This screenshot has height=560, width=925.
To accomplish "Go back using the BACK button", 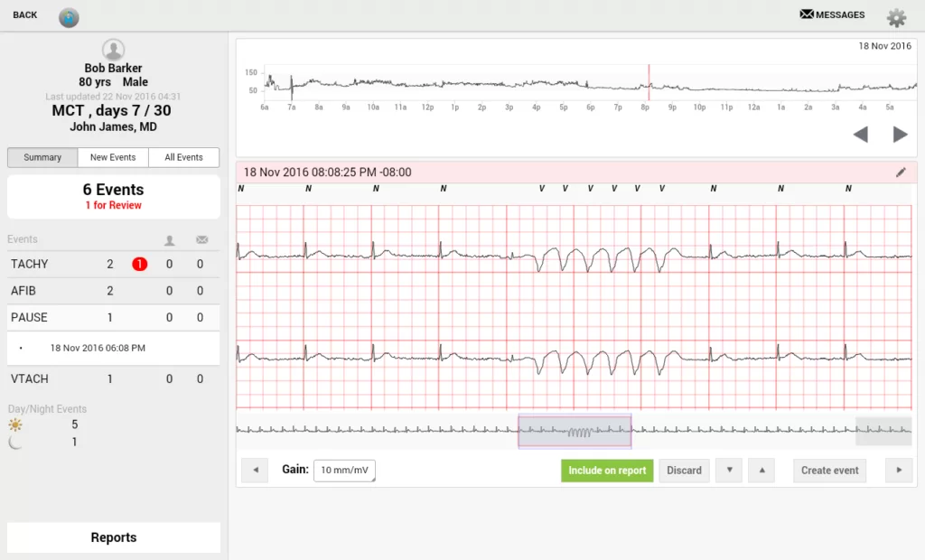I will (x=24, y=14).
